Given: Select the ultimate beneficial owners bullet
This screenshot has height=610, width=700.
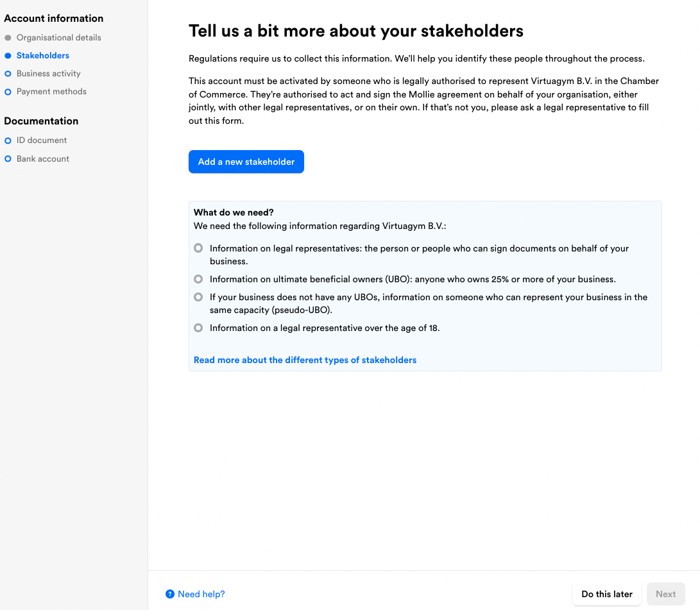Looking at the screenshot, I should 198,279.
